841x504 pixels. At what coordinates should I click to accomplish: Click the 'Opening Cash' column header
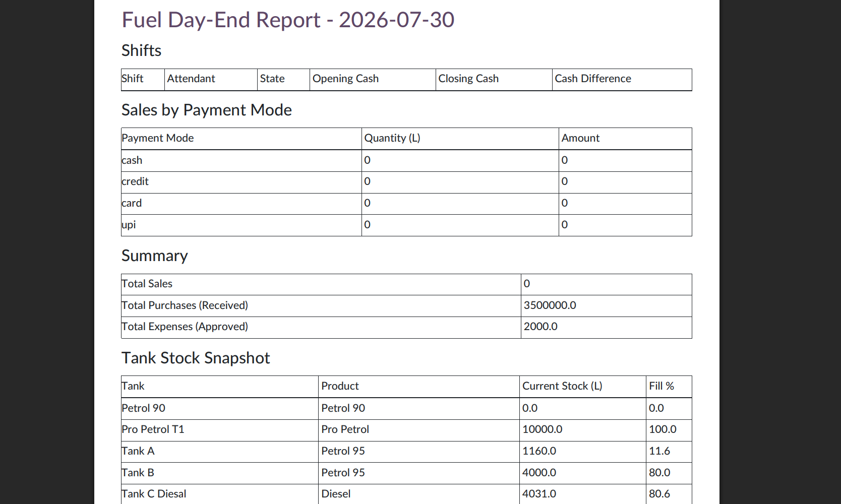[345, 79]
